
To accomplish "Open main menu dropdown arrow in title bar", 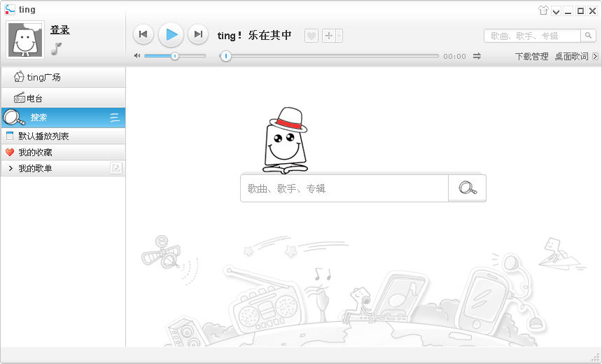I will click(x=556, y=11).
